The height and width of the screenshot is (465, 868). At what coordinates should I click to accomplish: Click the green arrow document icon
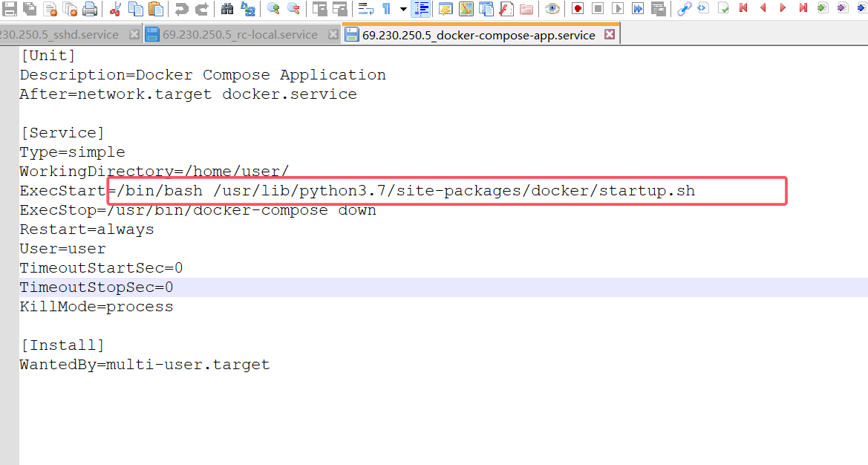pos(823,7)
